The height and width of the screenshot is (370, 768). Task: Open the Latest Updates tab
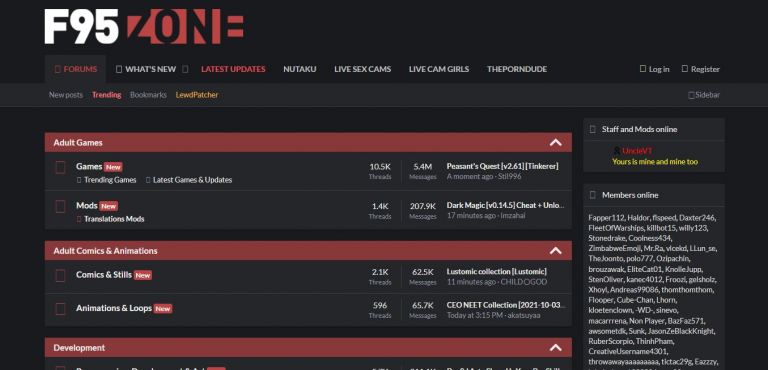click(233, 69)
